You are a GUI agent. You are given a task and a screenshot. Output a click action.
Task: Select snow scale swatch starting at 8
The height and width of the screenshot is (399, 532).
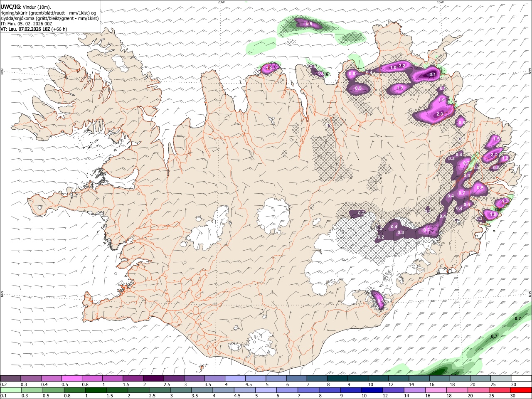click(337, 378)
